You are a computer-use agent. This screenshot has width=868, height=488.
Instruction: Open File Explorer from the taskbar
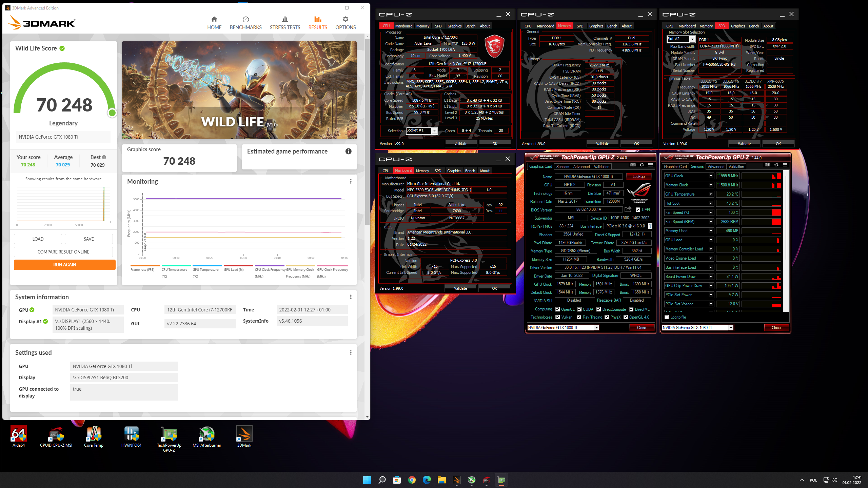coord(441,480)
